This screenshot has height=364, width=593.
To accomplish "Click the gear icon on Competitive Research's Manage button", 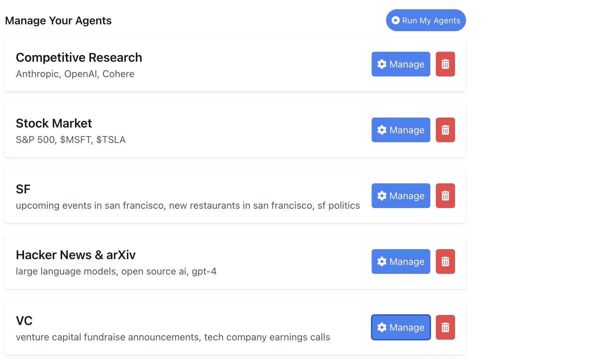I will coord(382,64).
